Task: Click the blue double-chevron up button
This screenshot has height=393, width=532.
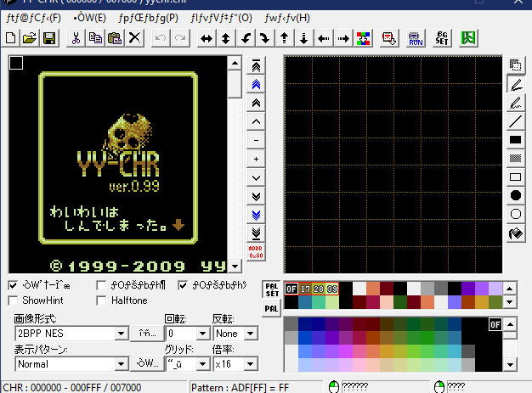Action: click(x=256, y=84)
